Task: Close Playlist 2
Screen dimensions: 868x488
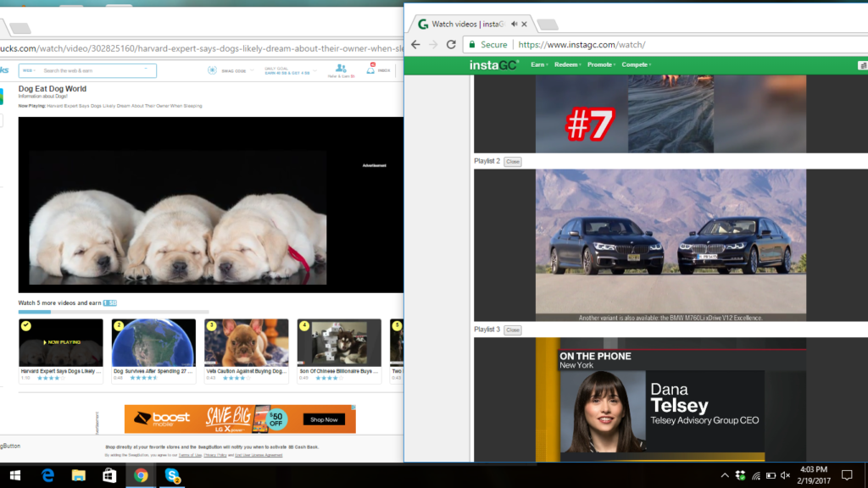Action: (513, 162)
